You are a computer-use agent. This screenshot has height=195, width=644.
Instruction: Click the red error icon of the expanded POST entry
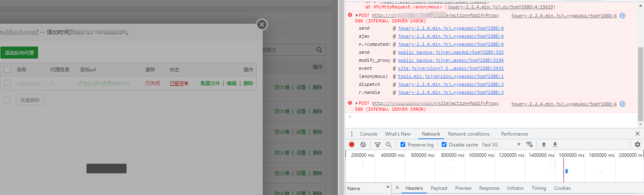pos(350,15)
